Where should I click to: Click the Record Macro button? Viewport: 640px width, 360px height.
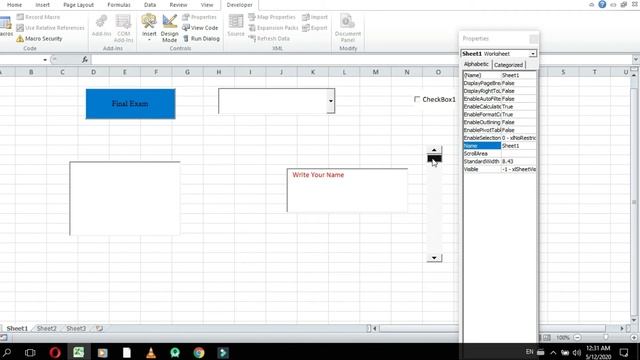[x=38, y=17]
